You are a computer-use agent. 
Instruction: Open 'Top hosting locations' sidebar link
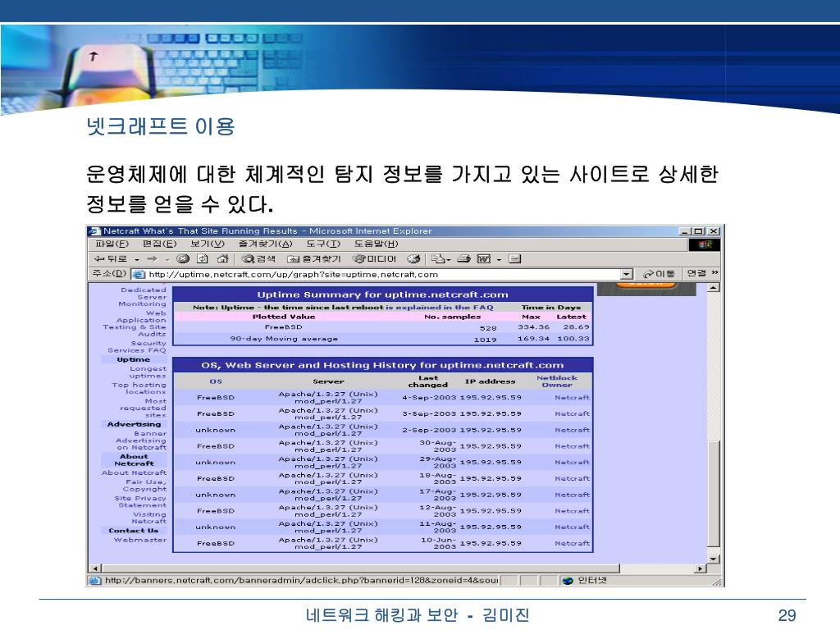[x=139, y=388]
